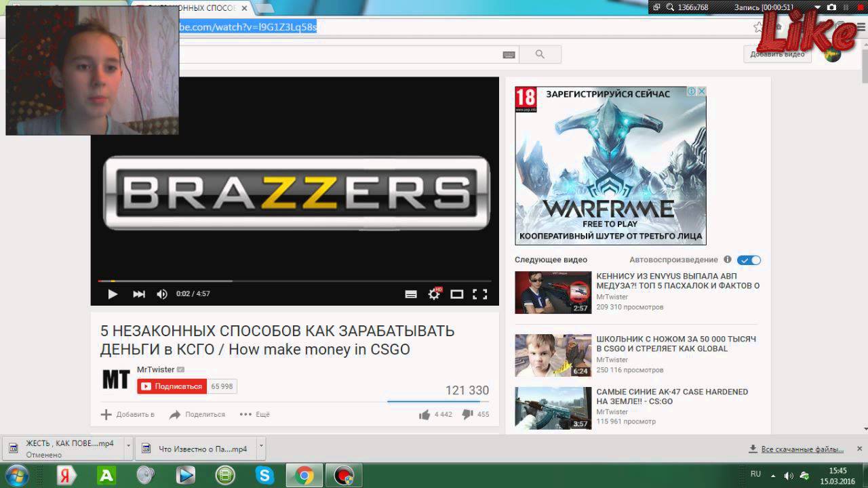The height and width of the screenshot is (488, 868).
Task: Open dropdown for Что Известно download
Action: 261,448
